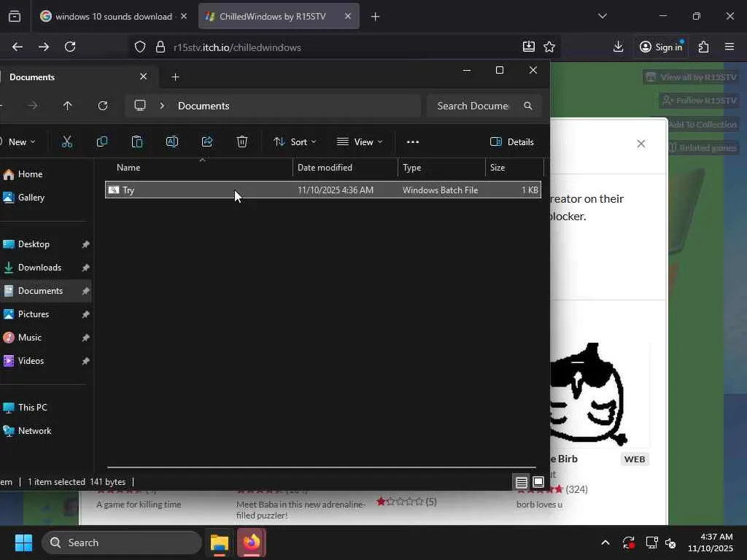Open the New dropdown menu
747x560 pixels.
point(18,142)
